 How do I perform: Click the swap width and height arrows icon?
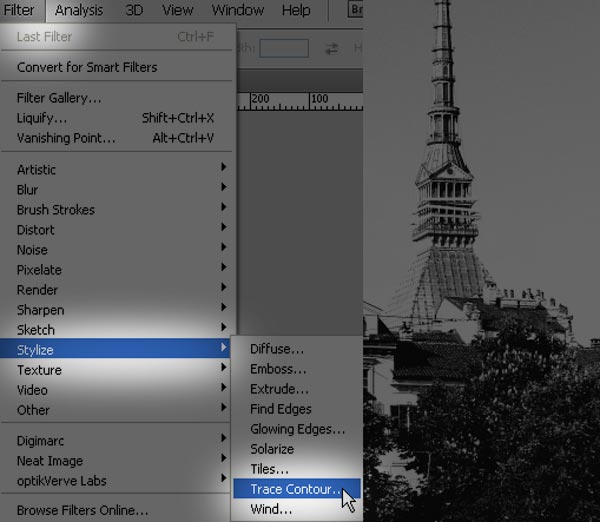click(332, 49)
